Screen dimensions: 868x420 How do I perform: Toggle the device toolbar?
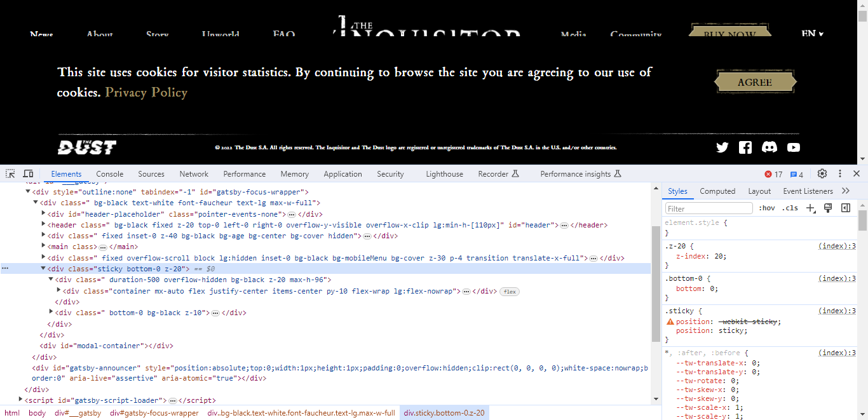(28, 173)
